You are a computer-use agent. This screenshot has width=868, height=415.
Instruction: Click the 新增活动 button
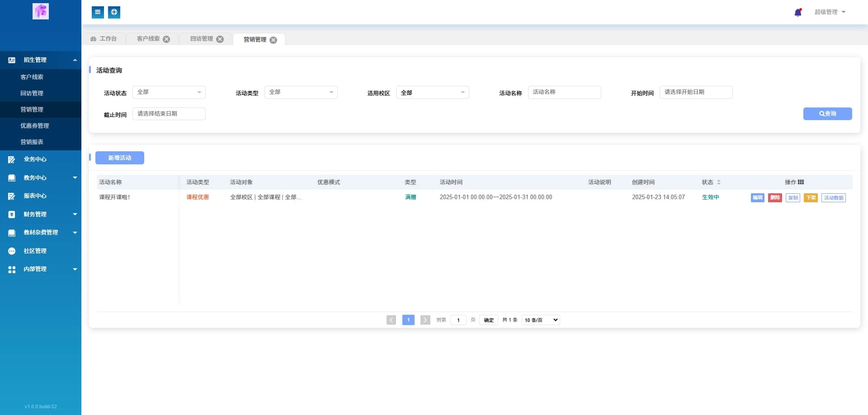[120, 158]
